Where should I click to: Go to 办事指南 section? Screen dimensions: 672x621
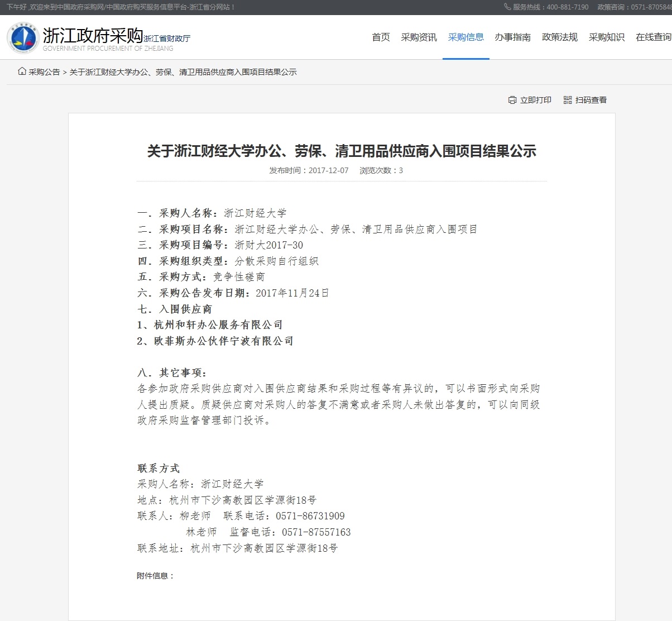512,37
